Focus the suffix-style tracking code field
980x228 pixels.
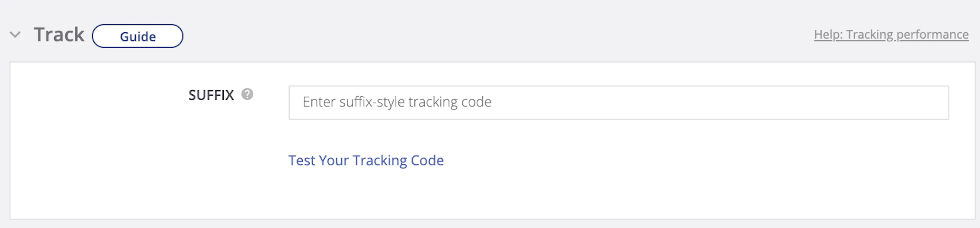[x=618, y=103]
